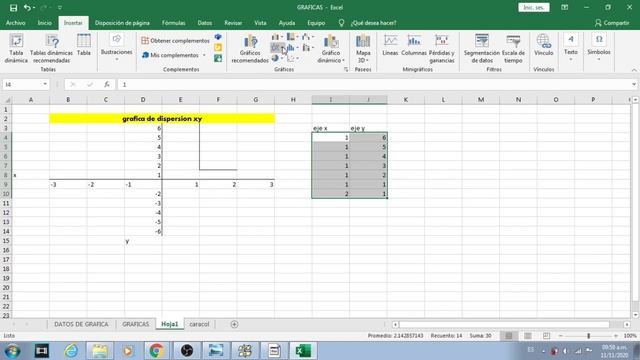
Task: Insert a Tabla
Action: coord(84,45)
